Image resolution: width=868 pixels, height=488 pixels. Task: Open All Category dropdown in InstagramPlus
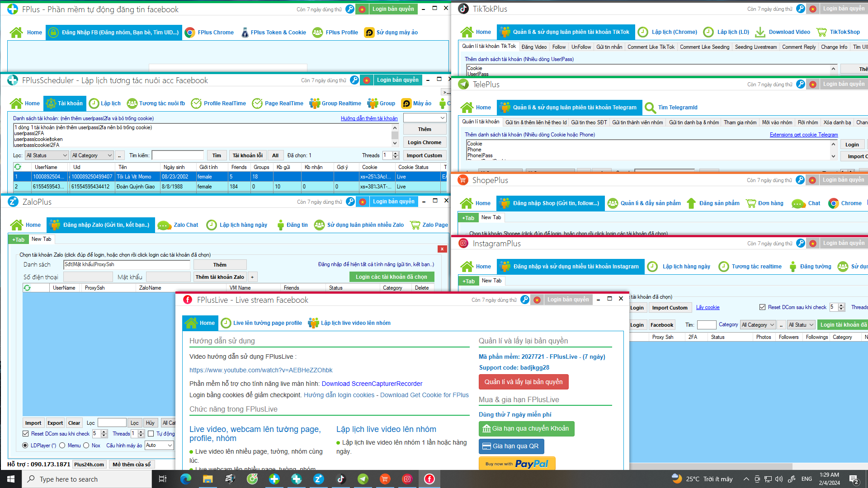758,325
